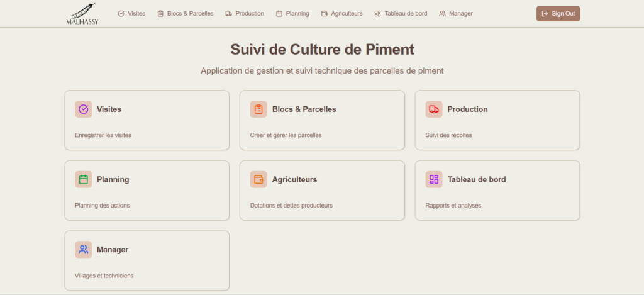Open Tableau de bord nav link

pyautogui.click(x=401, y=14)
